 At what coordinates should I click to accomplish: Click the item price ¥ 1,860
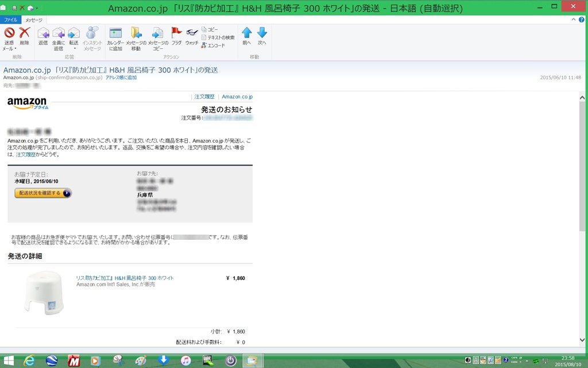[235, 278]
